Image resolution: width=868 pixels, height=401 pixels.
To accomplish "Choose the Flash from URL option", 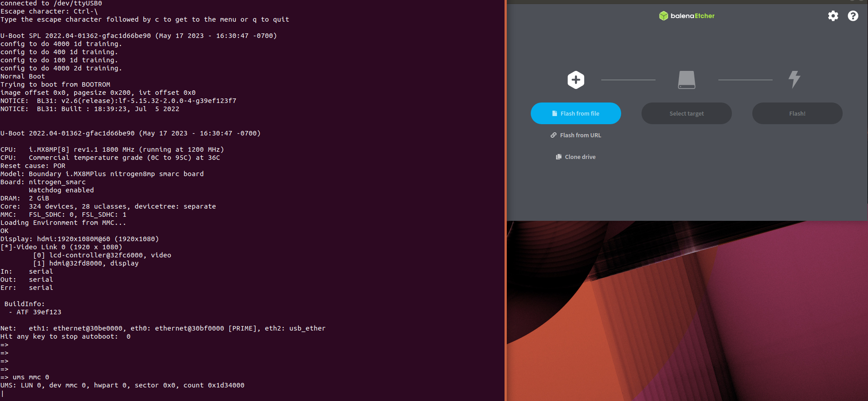I will [x=580, y=135].
